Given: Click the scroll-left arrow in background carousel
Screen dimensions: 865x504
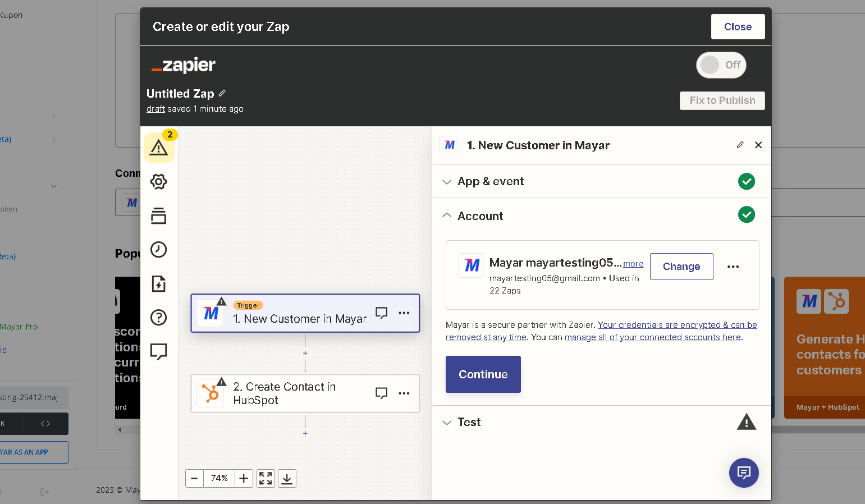Looking at the screenshot, I should (120, 429).
